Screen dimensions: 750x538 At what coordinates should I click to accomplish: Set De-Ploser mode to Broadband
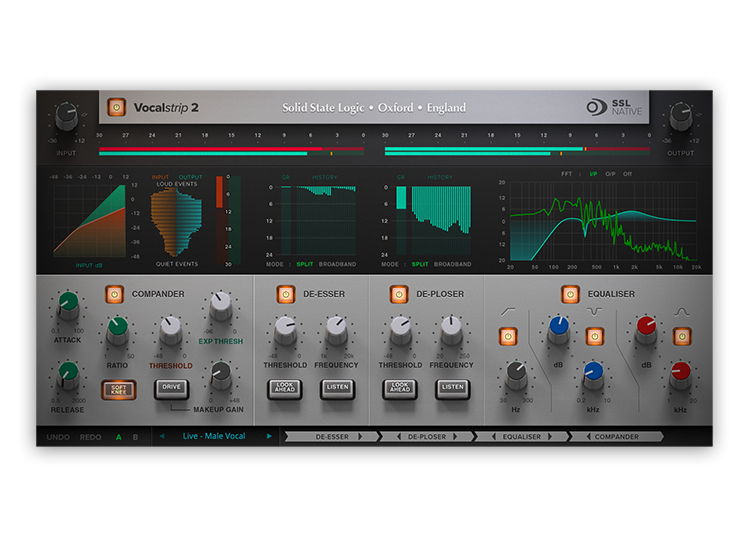tap(452, 264)
